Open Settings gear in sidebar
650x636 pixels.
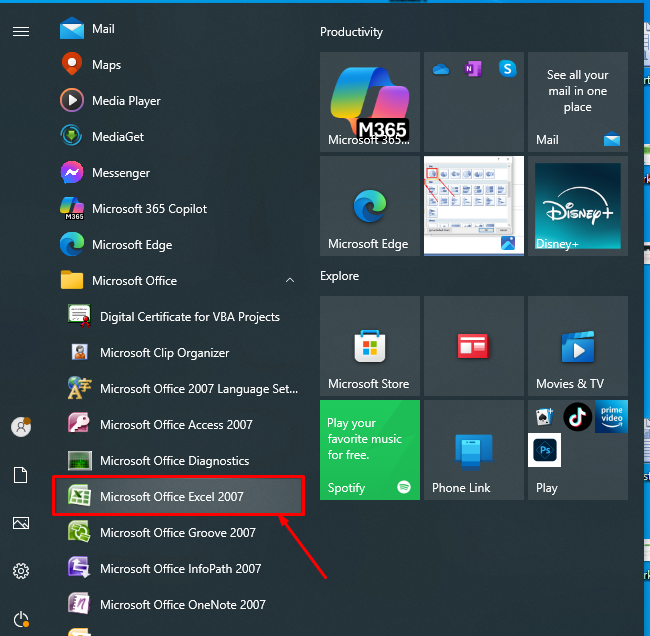[21, 571]
